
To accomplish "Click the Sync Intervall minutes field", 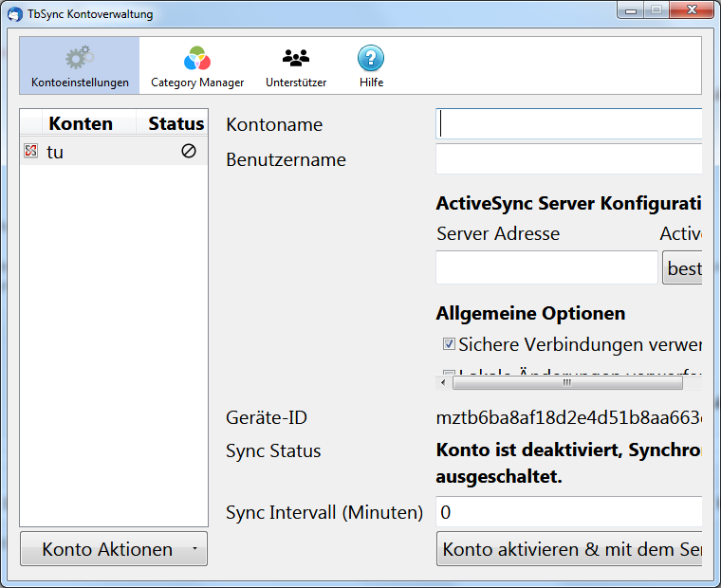I will [569, 512].
